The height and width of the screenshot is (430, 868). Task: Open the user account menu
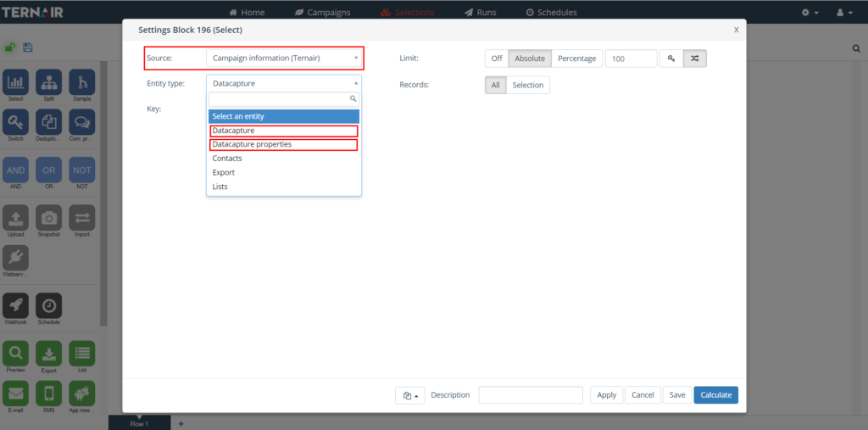pos(844,12)
